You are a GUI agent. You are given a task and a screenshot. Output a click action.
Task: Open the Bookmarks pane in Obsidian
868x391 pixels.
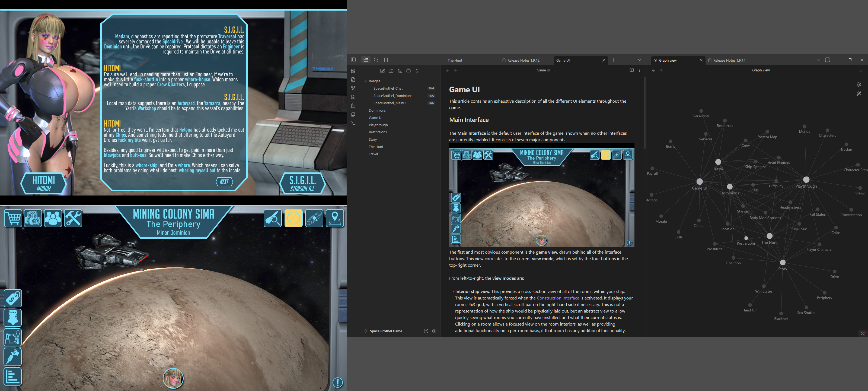pyautogui.click(x=386, y=60)
